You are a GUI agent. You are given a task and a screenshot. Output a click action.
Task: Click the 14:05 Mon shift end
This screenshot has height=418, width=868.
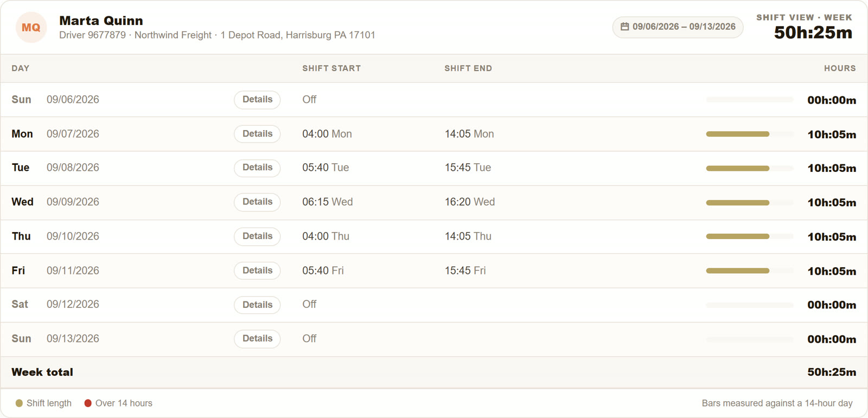[x=469, y=134]
